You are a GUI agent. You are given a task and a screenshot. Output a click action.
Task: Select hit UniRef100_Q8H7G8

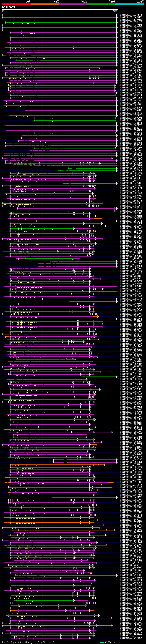(x=131, y=67)
